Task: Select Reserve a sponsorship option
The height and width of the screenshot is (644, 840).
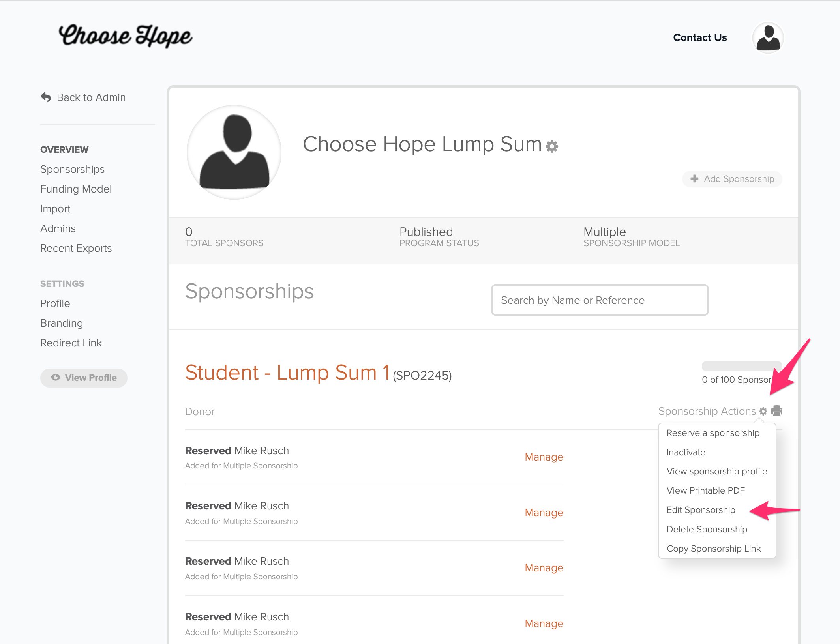Action: [x=713, y=433]
